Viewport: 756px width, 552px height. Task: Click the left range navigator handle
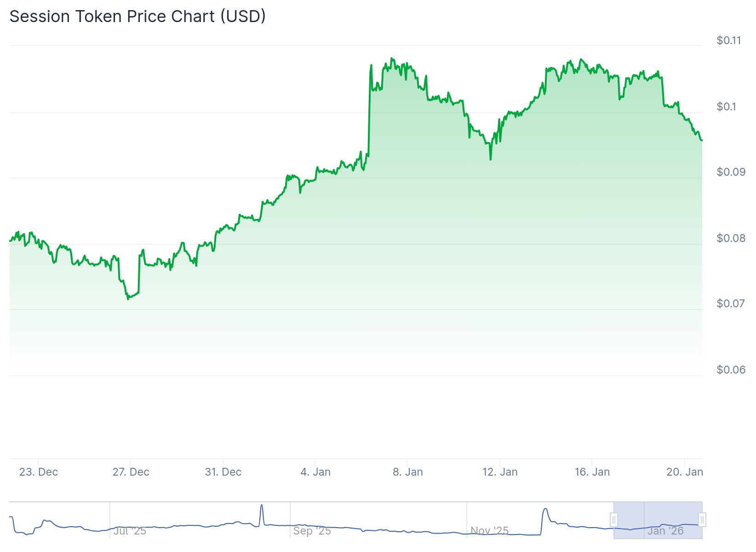point(613,520)
